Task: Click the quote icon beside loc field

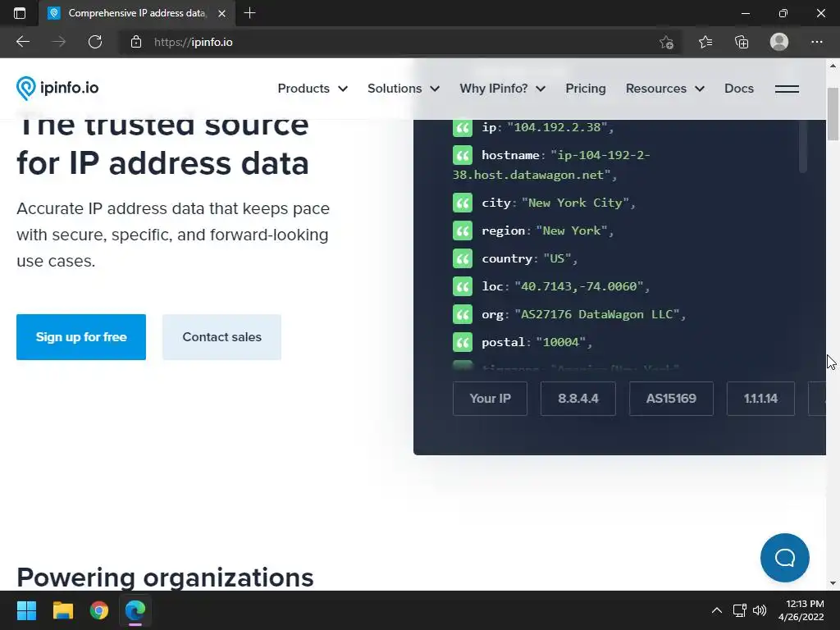Action: [x=463, y=286]
